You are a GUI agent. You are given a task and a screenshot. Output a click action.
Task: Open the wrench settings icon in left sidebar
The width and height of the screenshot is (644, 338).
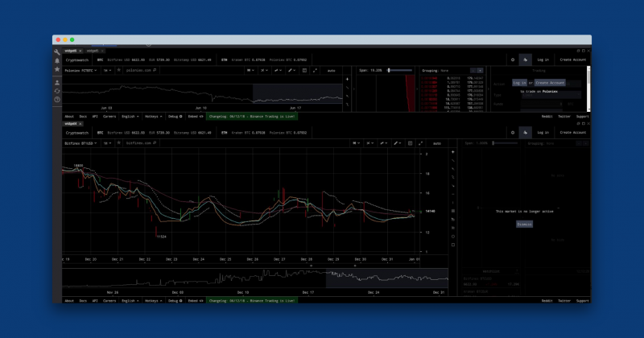(57, 52)
